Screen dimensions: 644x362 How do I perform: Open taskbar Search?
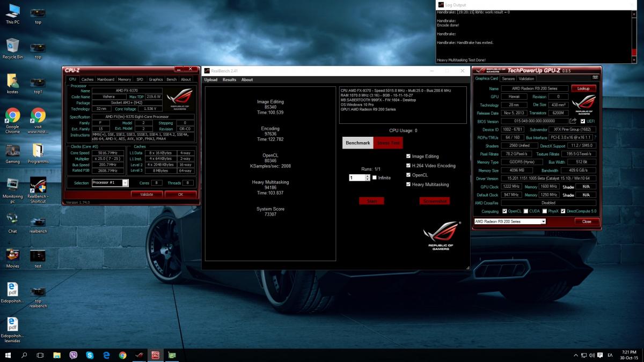click(x=24, y=355)
